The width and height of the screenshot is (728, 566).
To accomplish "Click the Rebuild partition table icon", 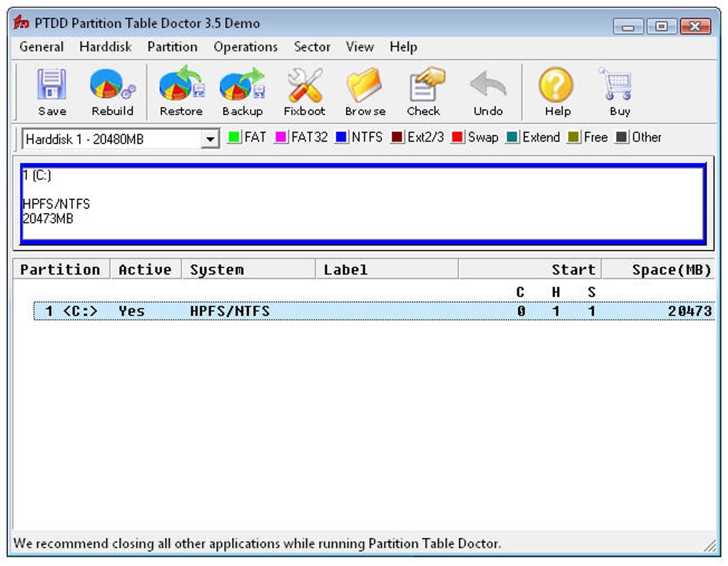I will pos(112,84).
